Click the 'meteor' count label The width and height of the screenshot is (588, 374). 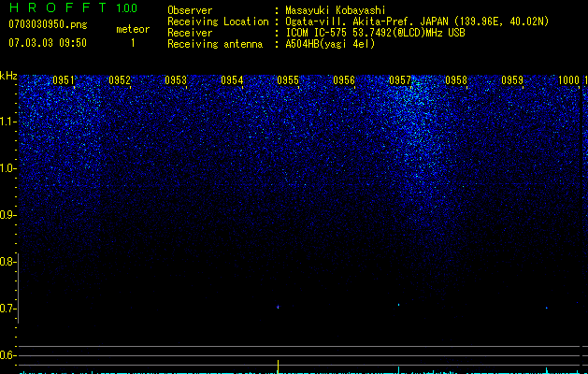(133, 29)
